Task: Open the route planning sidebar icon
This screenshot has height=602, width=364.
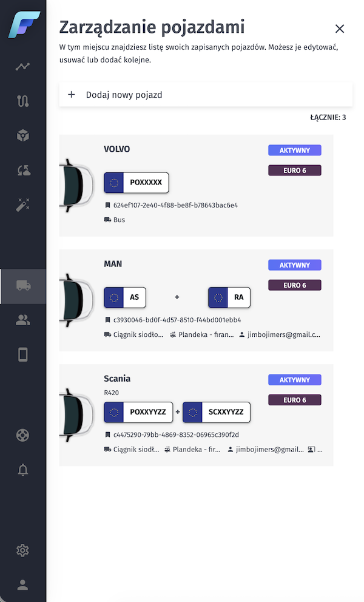Action: click(23, 101)
